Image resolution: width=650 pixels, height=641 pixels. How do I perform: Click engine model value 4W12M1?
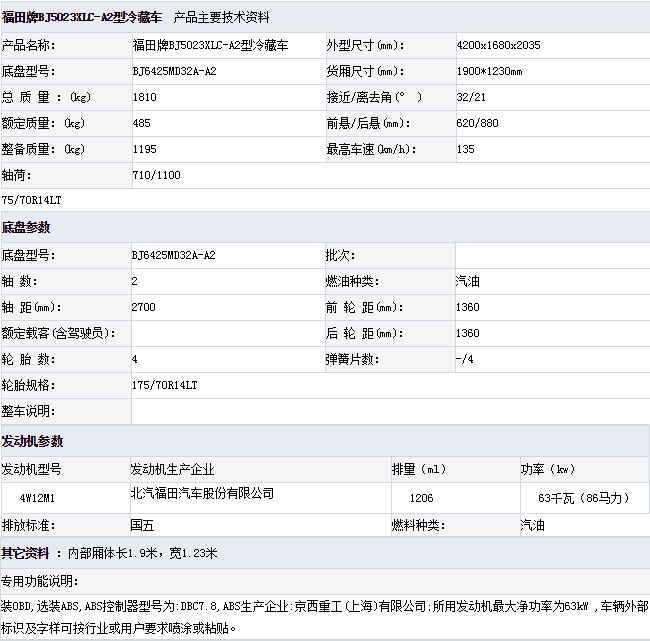click(37, 498)
